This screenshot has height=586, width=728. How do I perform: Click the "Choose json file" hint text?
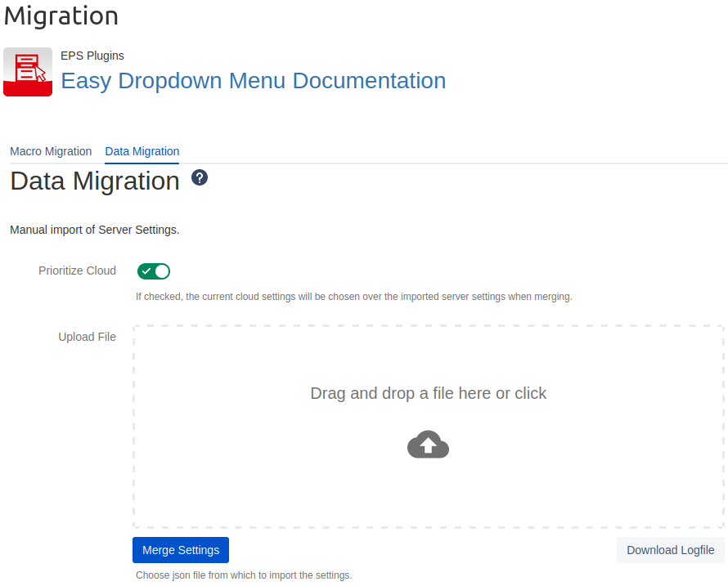click(244, 575)
